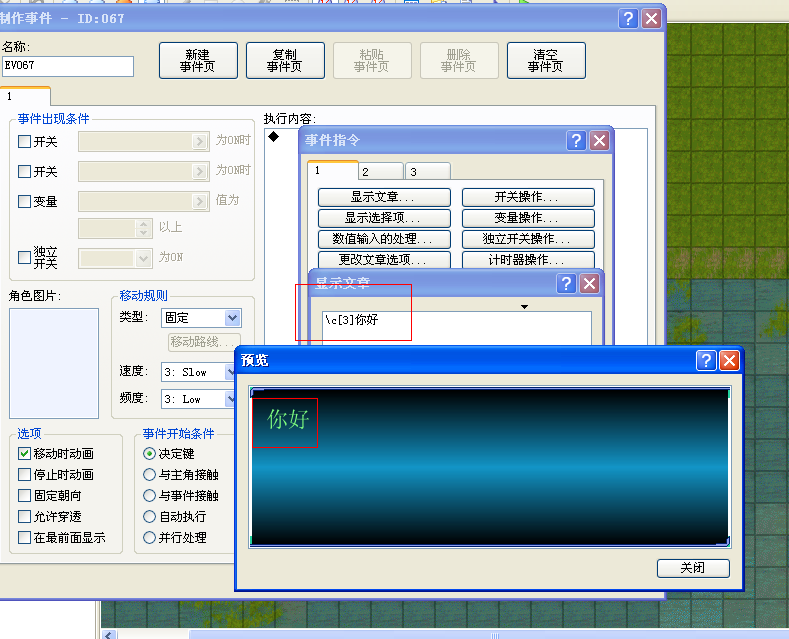Image resolution: width=789 pixels, height=639 pixels.
Task: Open 频度 frequency dropdown
Action: click(x=229, y=399)
